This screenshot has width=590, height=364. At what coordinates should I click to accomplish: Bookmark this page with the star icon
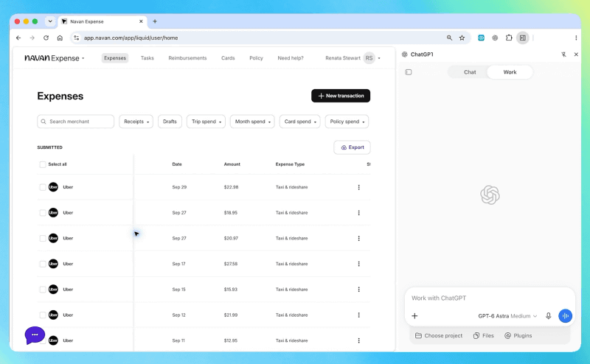pos(462,38)
